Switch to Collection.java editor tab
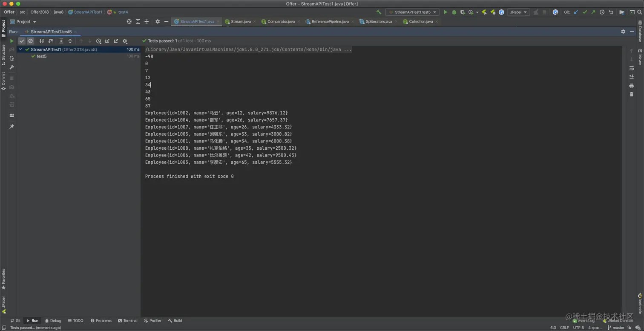The width and height of the screenshot is (644, 331). click(x=420, y=22)
